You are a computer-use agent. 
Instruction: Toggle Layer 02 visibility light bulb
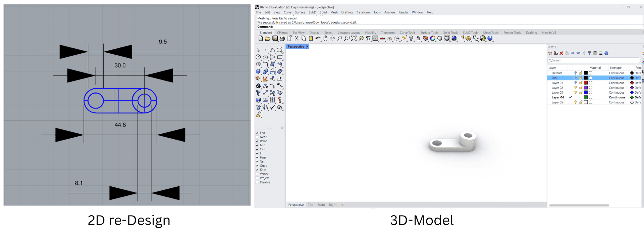click(x=576, y=88)
